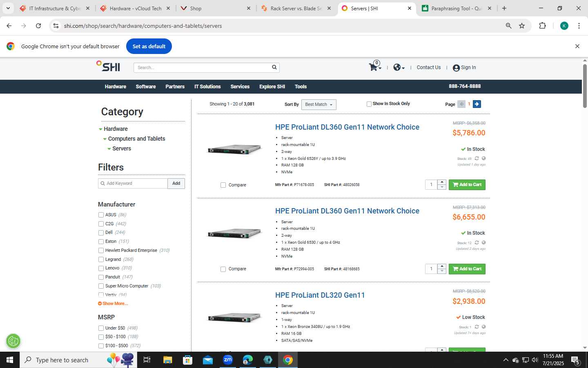Screen dimensions: 588x368
Task: Bookmark this page with star icon
Action: tap(522, 26)
